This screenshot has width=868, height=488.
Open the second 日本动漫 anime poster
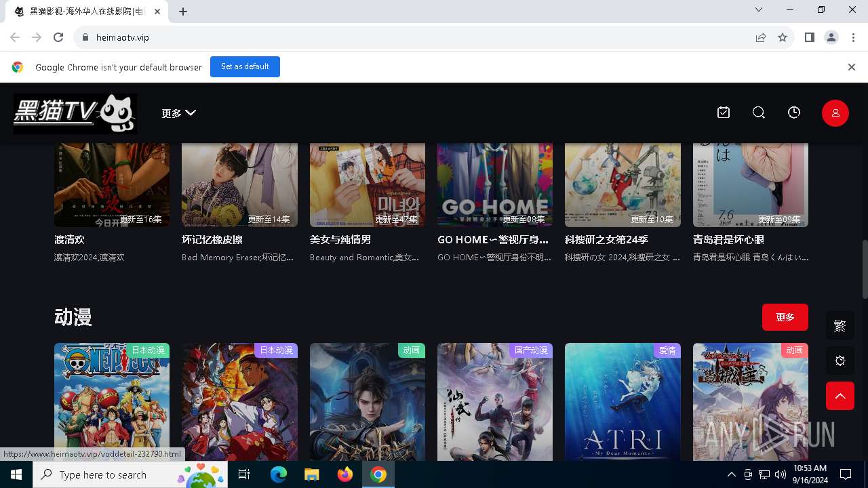pyautogui.click(x=239, y=402)
